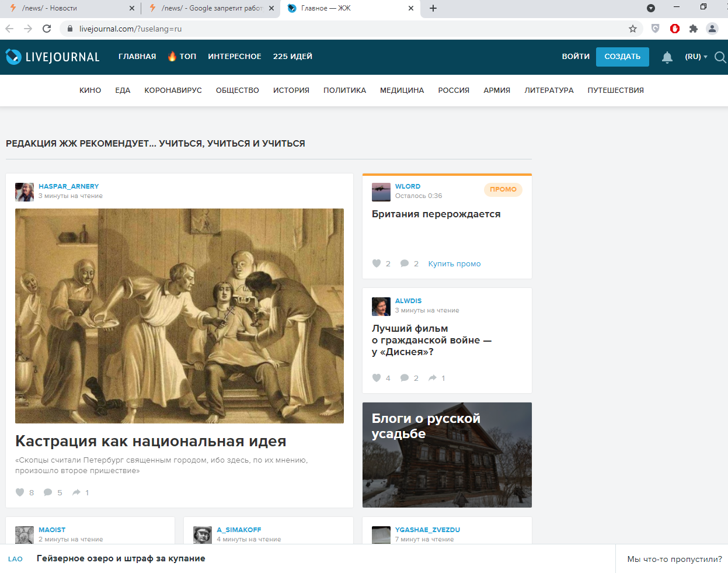Screen dimensions: 728x573
Task: Click the browser address bar
Action: click(350, 29)
